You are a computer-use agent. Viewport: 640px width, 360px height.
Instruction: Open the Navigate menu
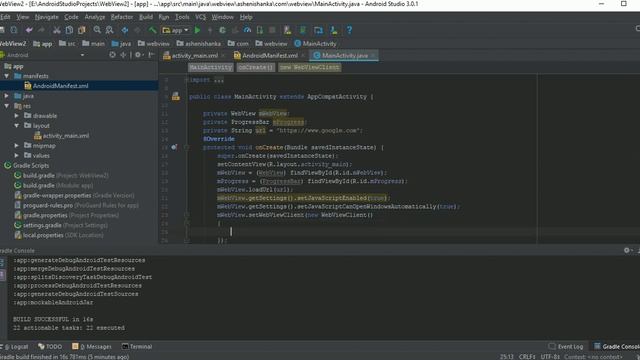click(47, 17)
